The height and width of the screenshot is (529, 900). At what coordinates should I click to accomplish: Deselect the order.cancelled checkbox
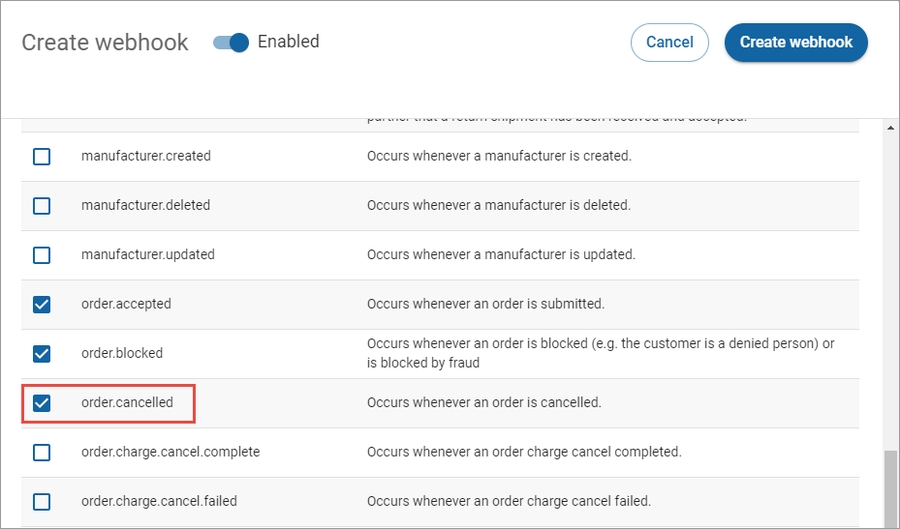(42, 403)
